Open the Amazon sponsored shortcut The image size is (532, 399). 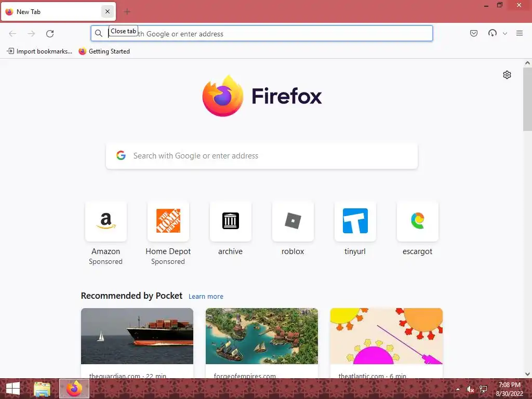pyautogui.click(x=106, y=221)
